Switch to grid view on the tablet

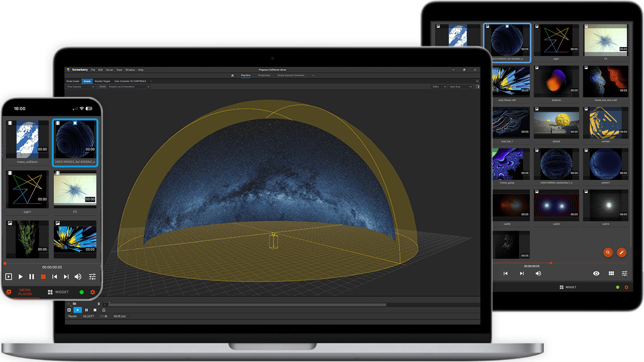[x=611, y=273]
